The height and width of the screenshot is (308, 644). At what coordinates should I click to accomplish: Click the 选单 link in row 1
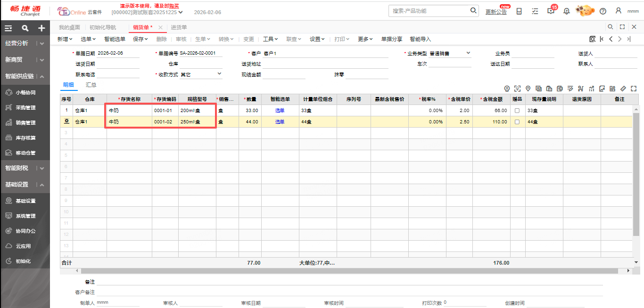[x=280, y=111]
